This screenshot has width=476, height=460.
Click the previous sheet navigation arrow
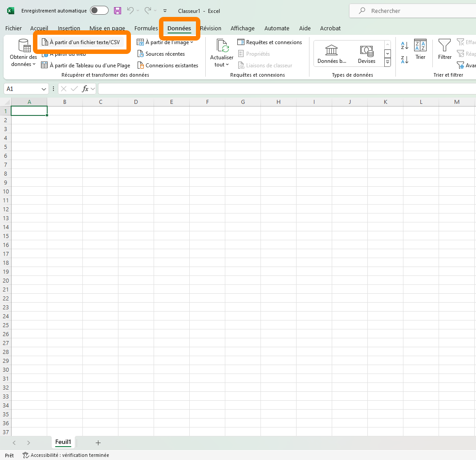point(14,443)
